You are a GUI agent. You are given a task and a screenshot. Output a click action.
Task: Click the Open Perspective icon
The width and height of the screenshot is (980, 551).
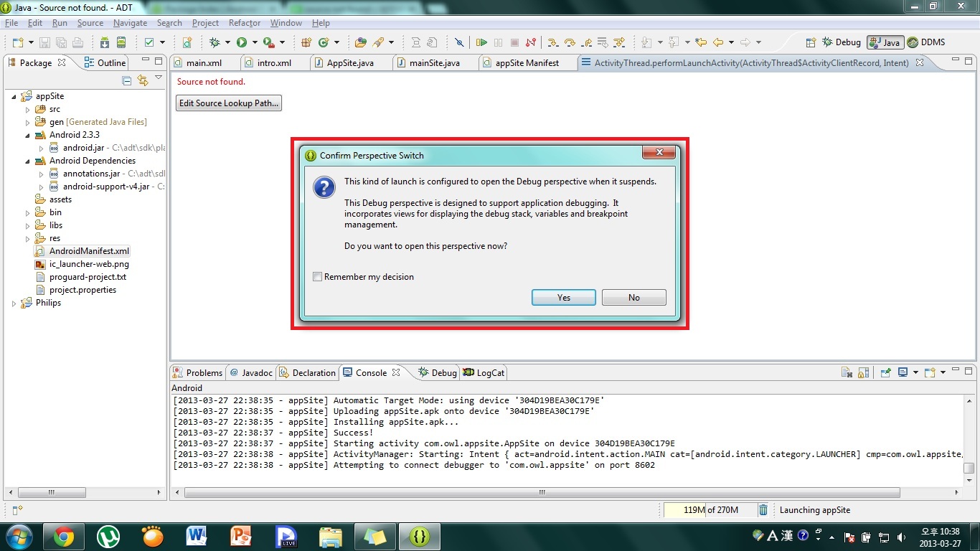811,42
